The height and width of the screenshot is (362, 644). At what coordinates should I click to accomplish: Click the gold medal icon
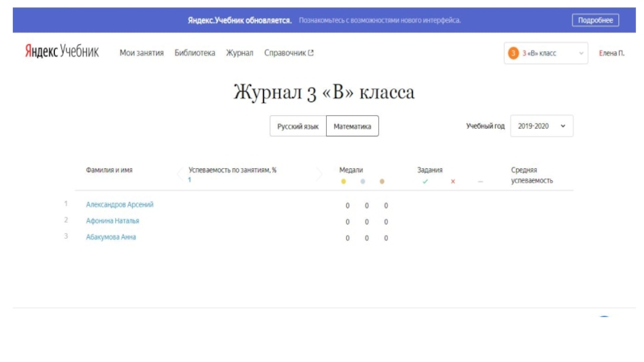pos(344,182)
